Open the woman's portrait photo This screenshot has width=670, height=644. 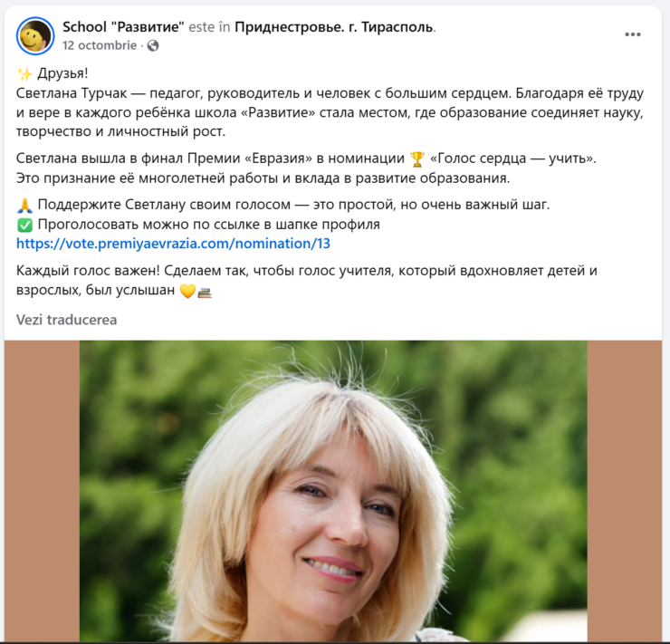pos(333,492)
